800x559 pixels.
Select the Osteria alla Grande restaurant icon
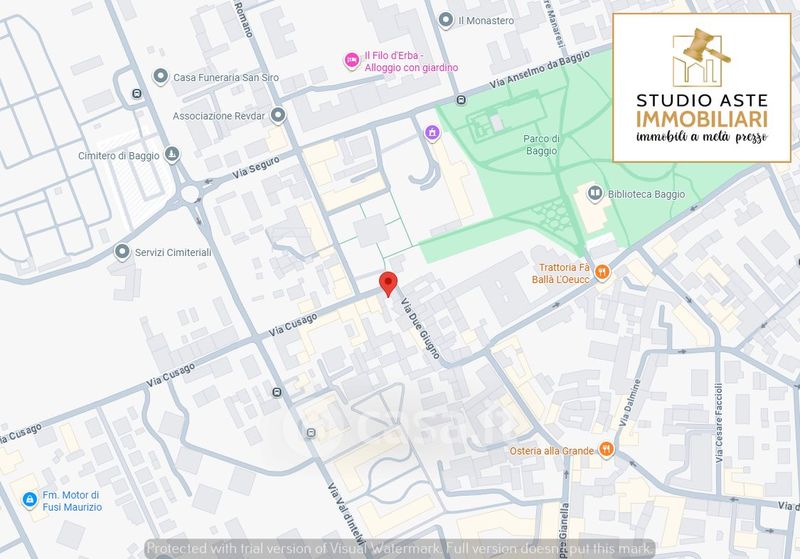pyautogui.click(x=605, y=449)
